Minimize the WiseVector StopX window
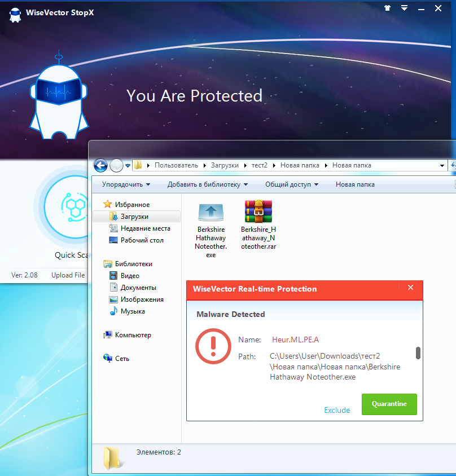Viewport: 456px width, 476px height. coord(421,9)
